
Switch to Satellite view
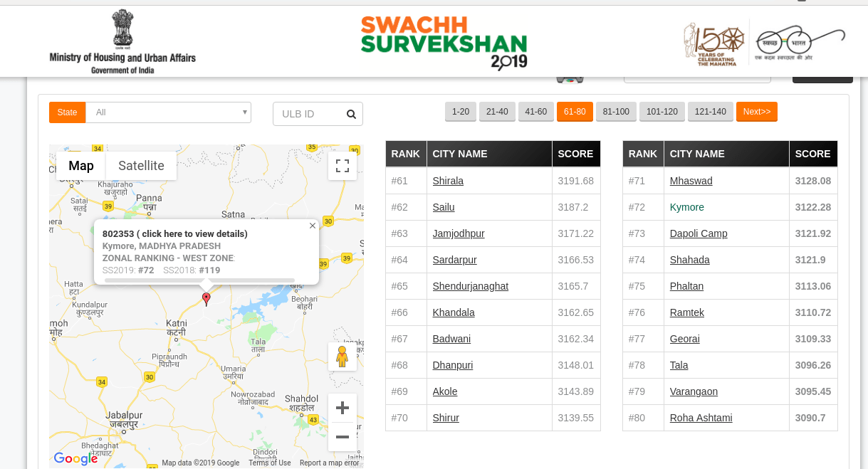tap(141, 165)
